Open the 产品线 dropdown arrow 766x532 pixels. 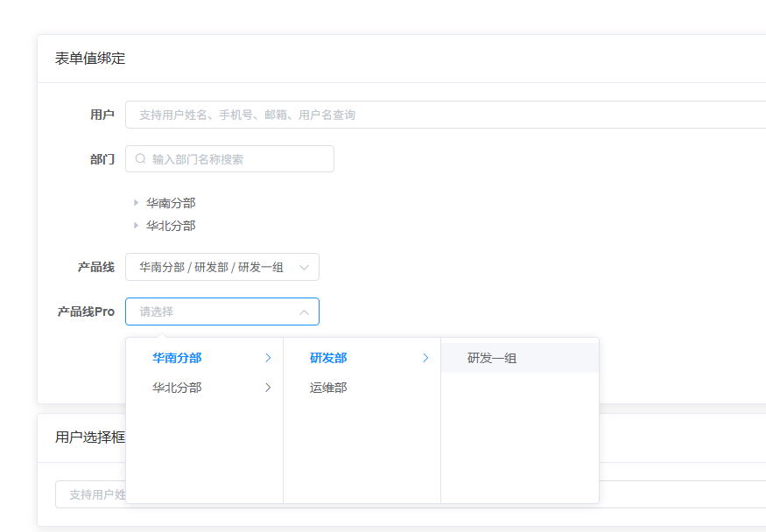[304, 268]
